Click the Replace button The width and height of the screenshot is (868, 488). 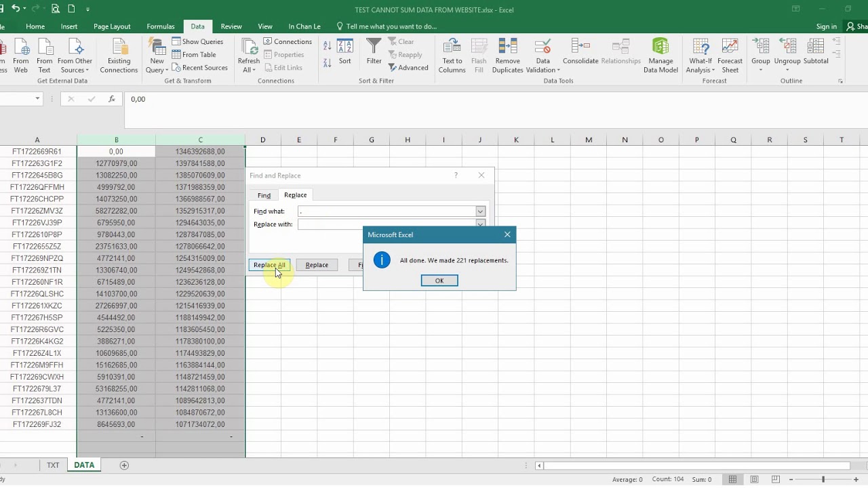[x=317, y=265]
